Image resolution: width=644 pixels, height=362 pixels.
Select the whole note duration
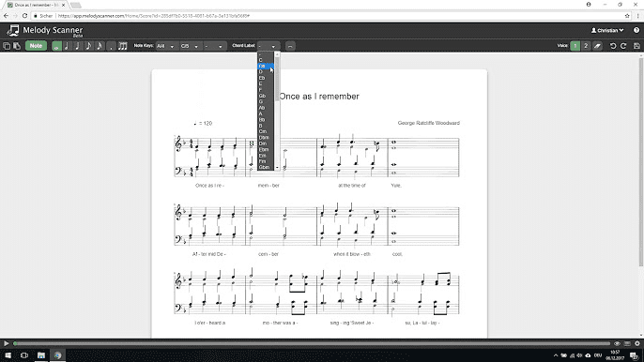point(56,46)
